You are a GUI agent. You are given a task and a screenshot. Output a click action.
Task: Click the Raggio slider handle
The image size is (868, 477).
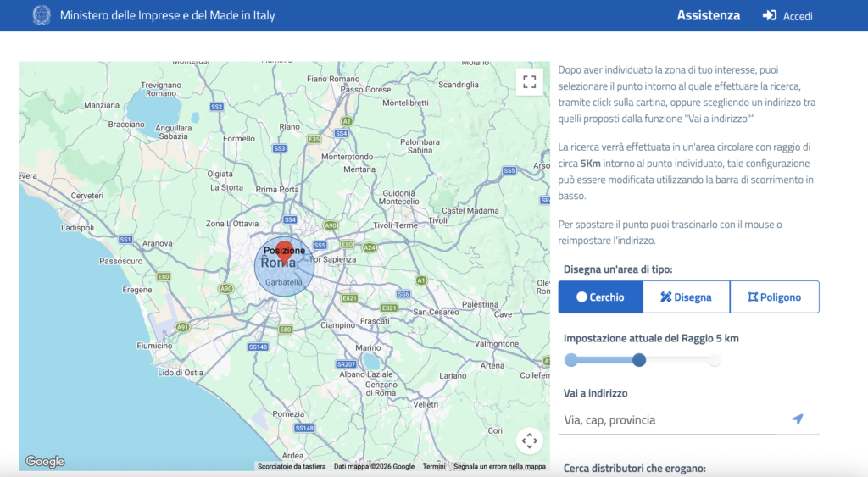point(639,360)
